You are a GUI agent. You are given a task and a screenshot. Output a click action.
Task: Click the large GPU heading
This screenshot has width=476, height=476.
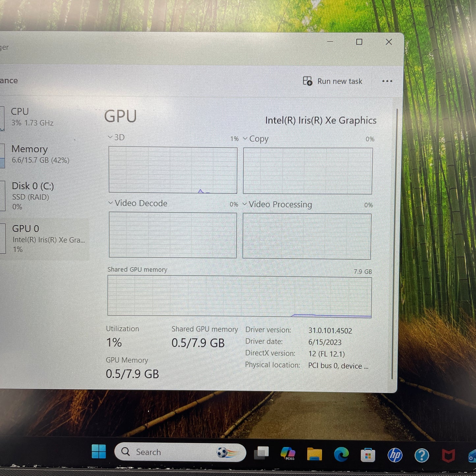120,117
